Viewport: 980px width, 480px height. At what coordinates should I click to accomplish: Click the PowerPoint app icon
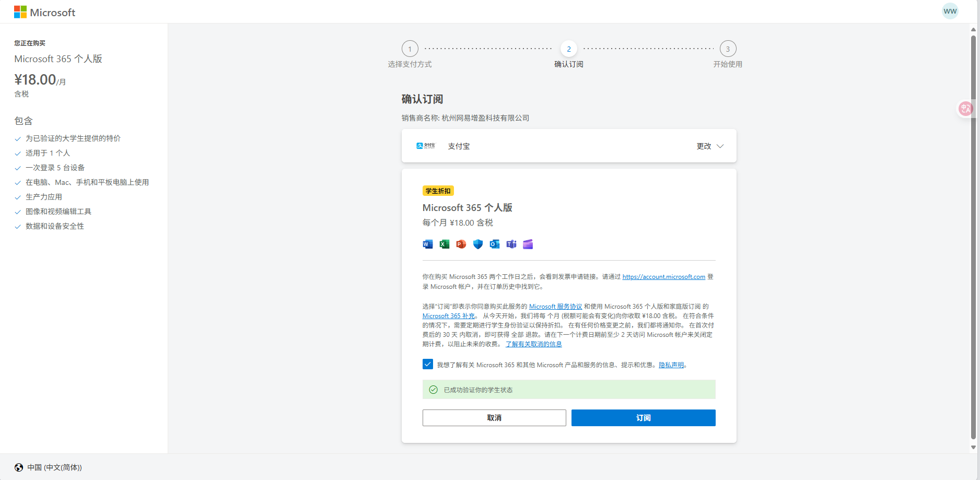461,244
